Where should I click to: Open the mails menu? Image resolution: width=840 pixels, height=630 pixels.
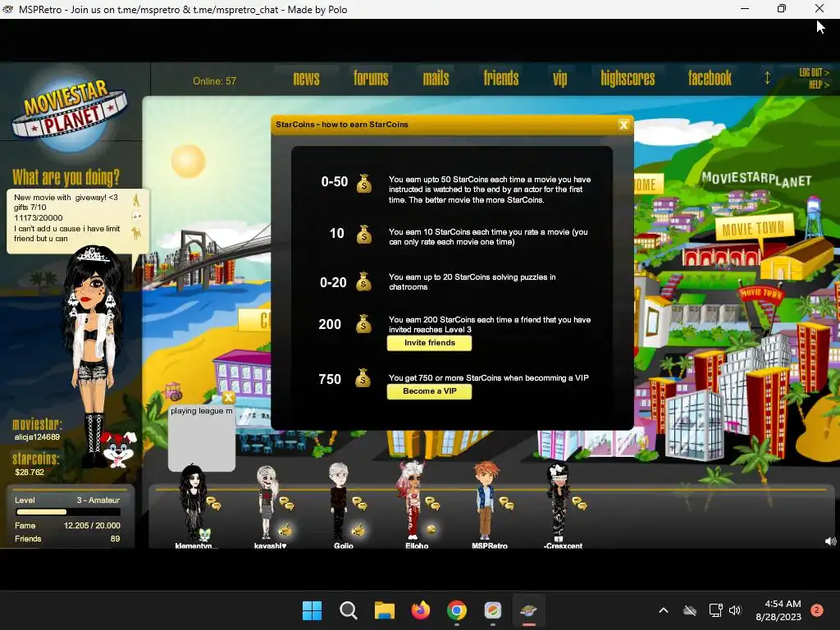[x=436, y=79]
